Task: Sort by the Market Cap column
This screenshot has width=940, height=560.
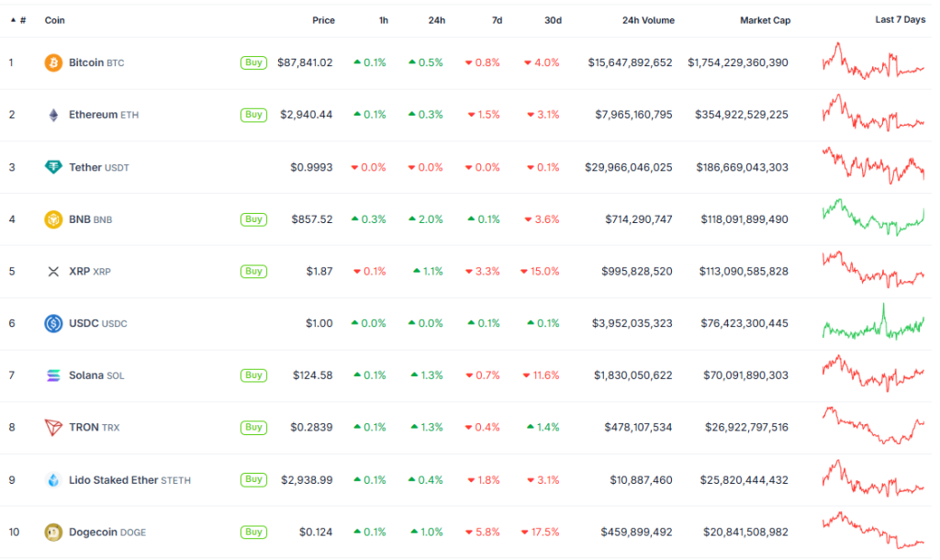Action: point(765,20)
